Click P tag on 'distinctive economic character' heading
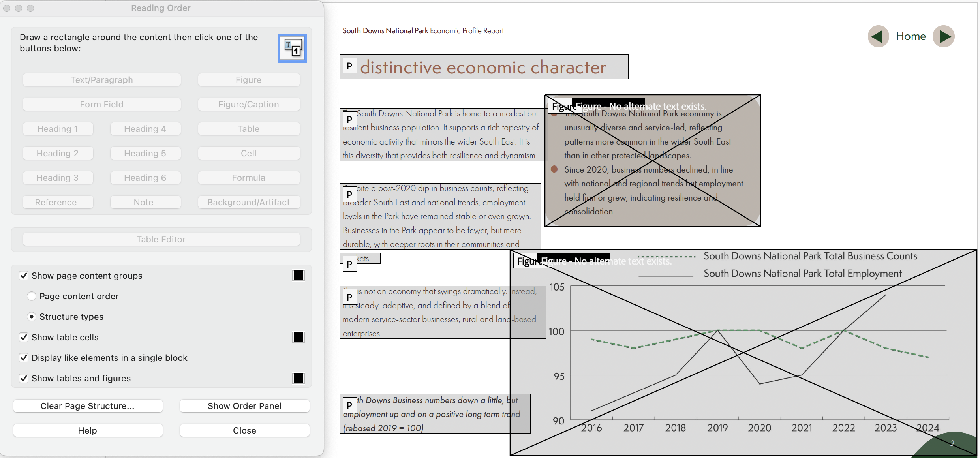Screen dimensions: 980x458 [349, 66]
